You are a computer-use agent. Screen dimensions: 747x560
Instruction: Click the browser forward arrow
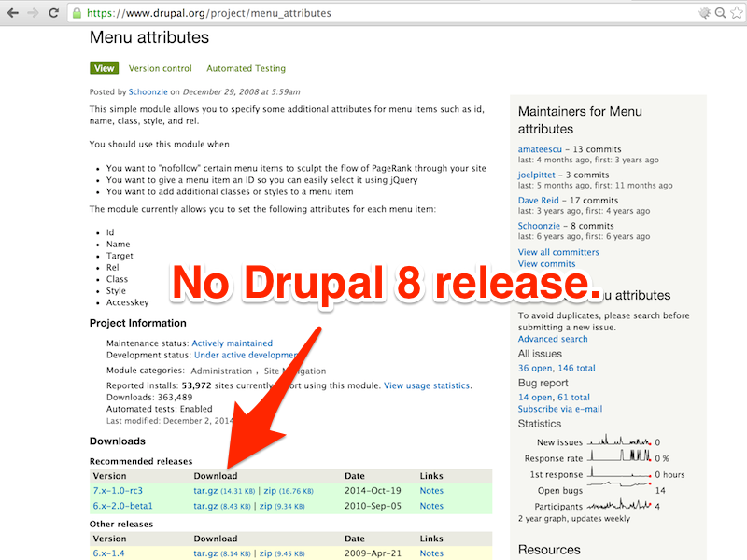(34, 13)
